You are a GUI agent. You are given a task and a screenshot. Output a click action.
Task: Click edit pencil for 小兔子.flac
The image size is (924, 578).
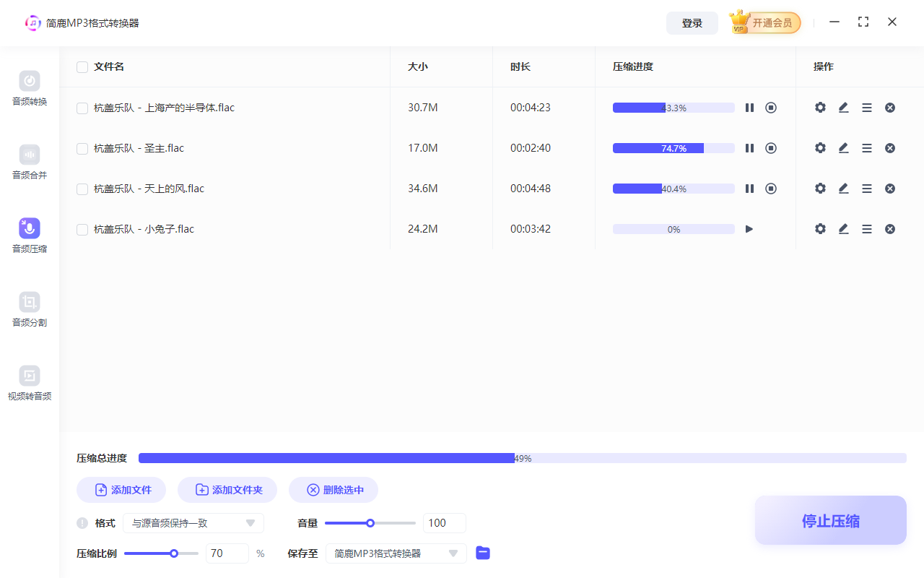(843, 229)
